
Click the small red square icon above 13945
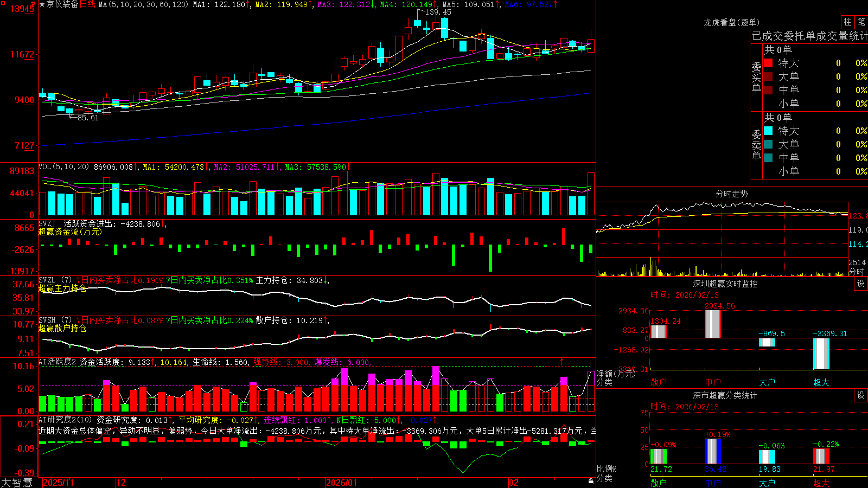click(4, 3)
